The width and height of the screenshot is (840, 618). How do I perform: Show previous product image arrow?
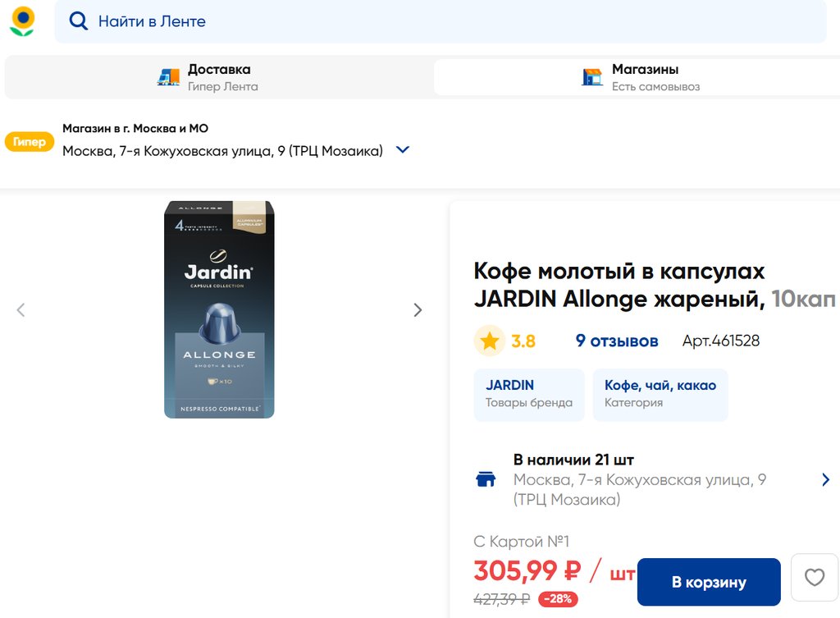(x=21, y=310)
